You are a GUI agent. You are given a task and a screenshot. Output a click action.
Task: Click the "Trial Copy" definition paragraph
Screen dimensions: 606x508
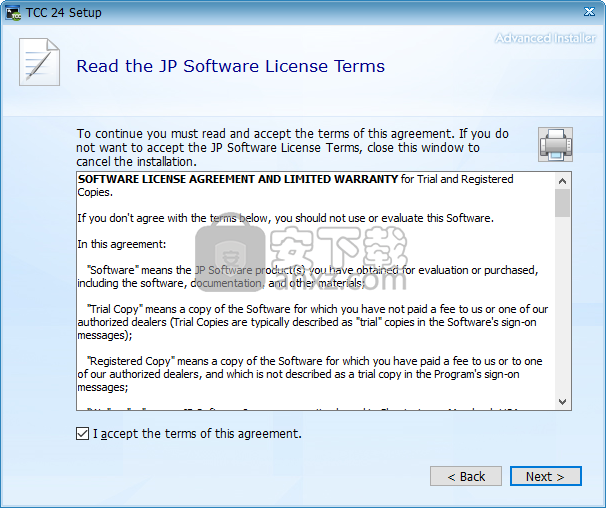pos(312,322)
